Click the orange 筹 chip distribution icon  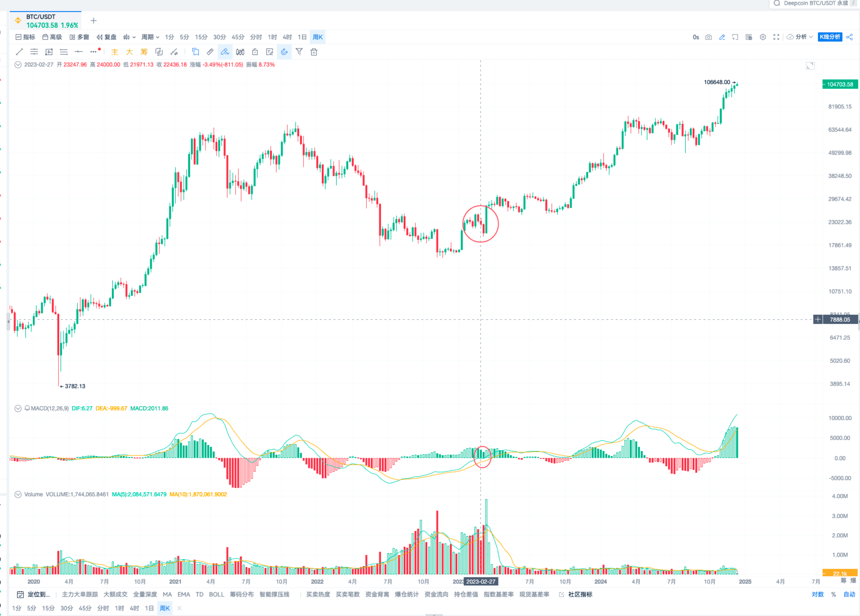click(144, 52)
